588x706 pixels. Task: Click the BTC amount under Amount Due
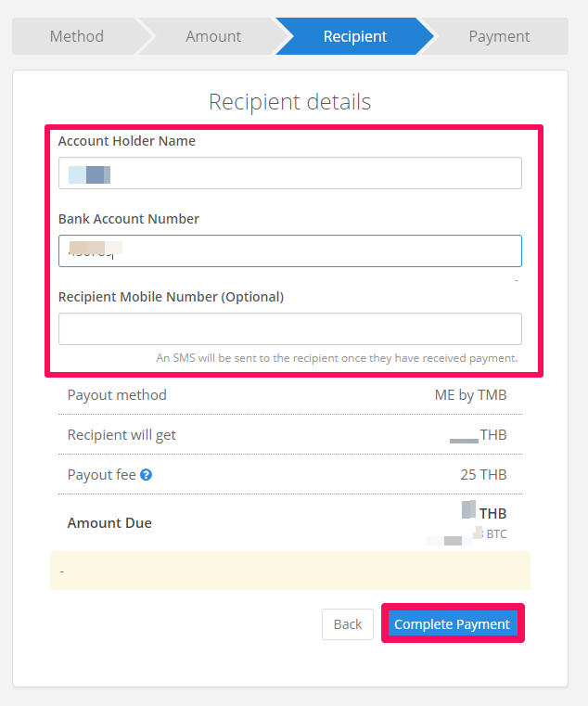(467, 534)
